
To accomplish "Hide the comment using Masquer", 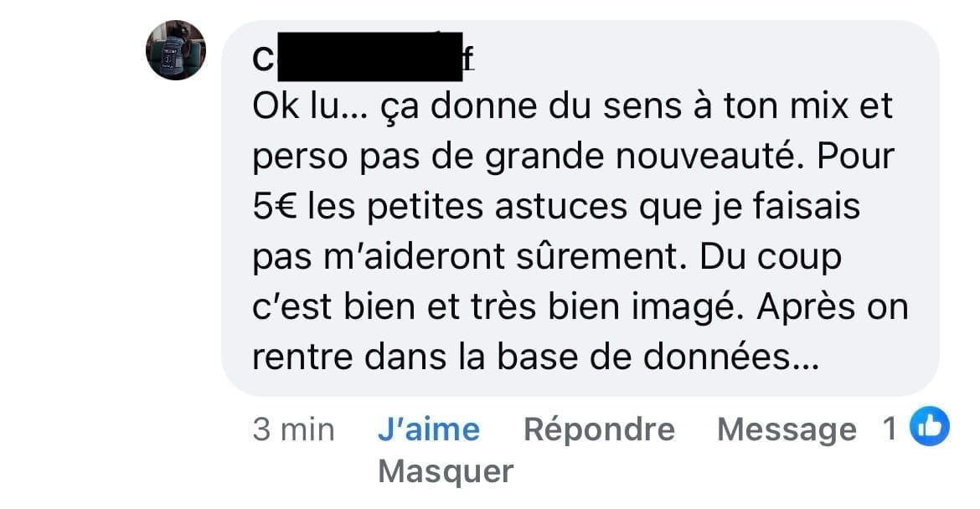I will point(446,471).
